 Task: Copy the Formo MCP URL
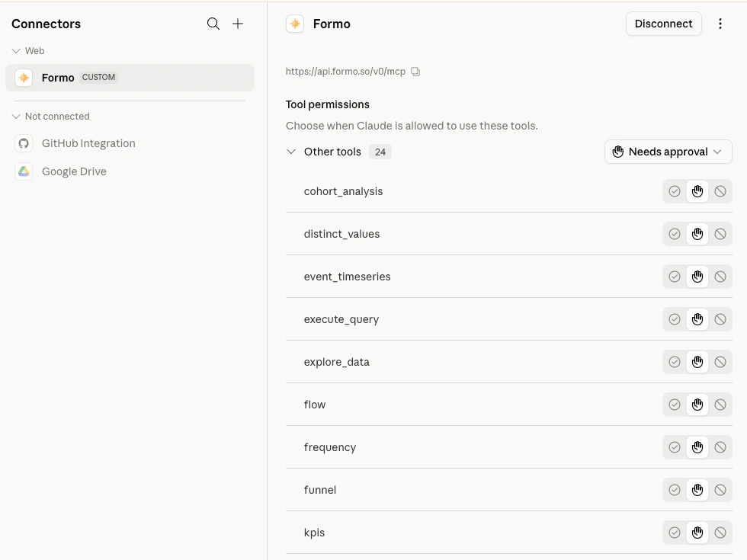415,72
